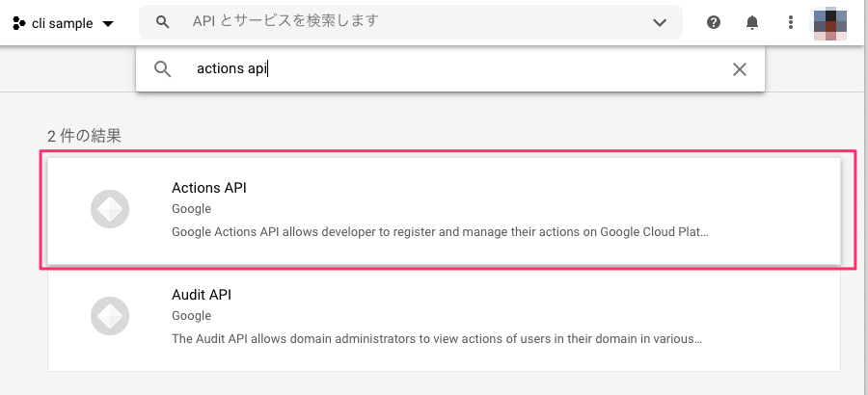Open the help question mark icon
Image resolution: width=868 pixels, height=395 pixels.
(x=714, y=22)
